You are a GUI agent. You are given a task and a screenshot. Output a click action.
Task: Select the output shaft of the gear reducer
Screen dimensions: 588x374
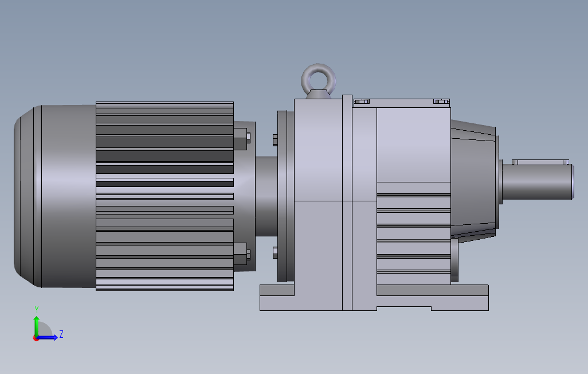pyautogui.click(x=538, y=182)
